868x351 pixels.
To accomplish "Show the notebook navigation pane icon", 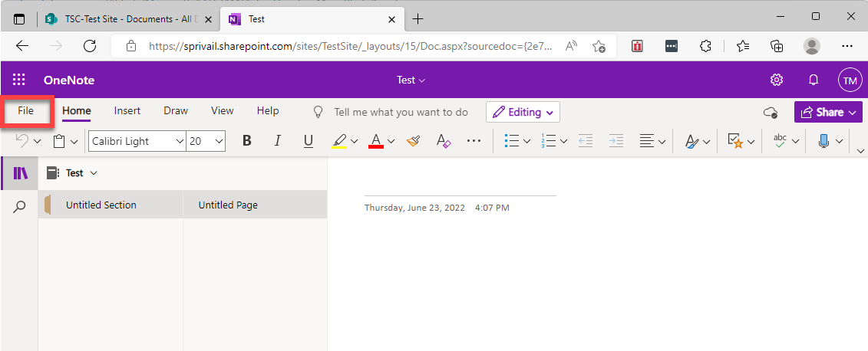I will click(20, 173).
